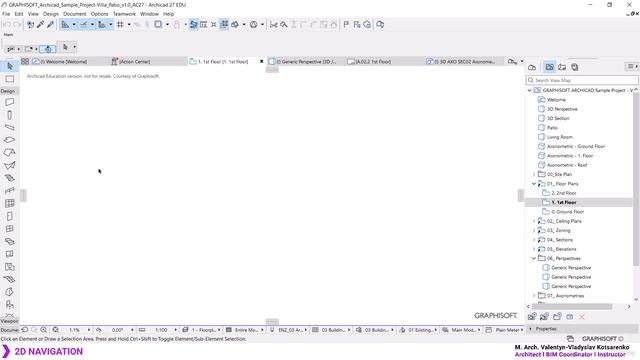Screen dimensions: 640x360
Task: Select the Slab tool in the toolbox
Action: tap(10, 140)
